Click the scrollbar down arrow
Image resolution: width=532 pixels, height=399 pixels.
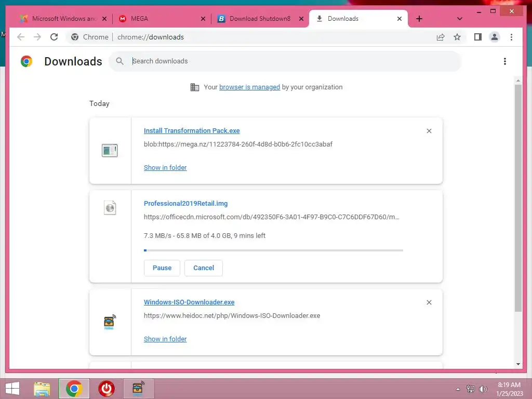coord(518,364)
